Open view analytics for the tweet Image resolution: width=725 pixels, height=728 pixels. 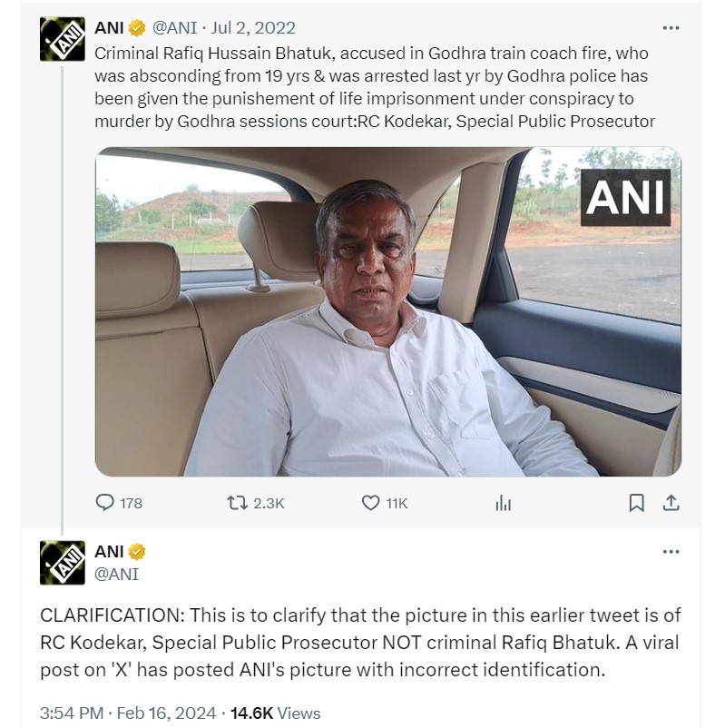pyautogui.click(x=502, y=503)
